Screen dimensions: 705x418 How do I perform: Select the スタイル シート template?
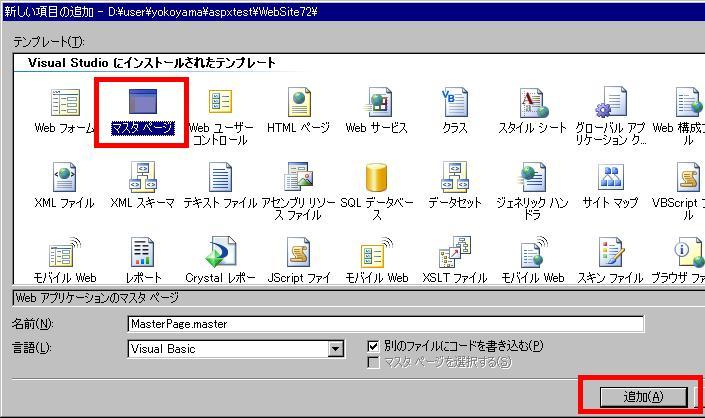[x=532, y=111]
